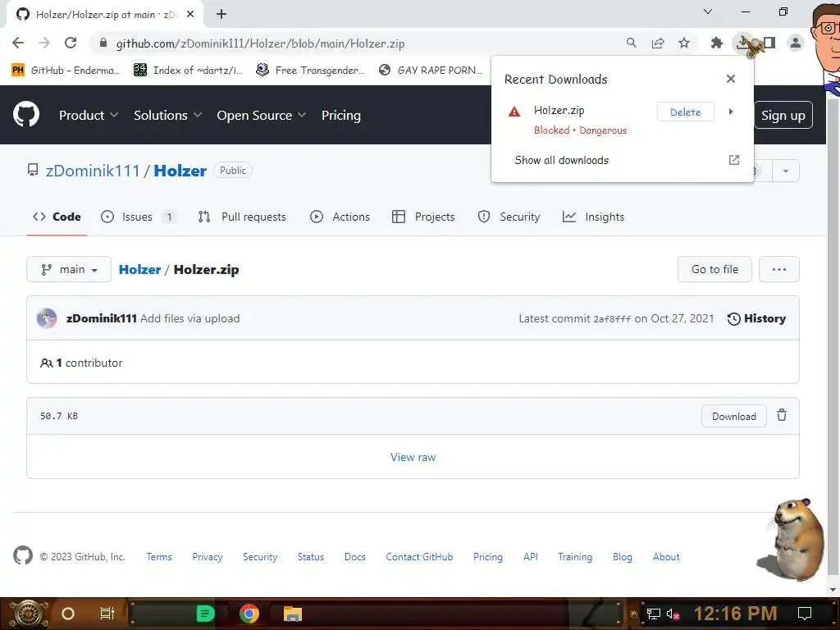Switch to the Pull requests tab
Image resolution: width=840 pixels, height=630 pixels.
(x=242, y=217)
